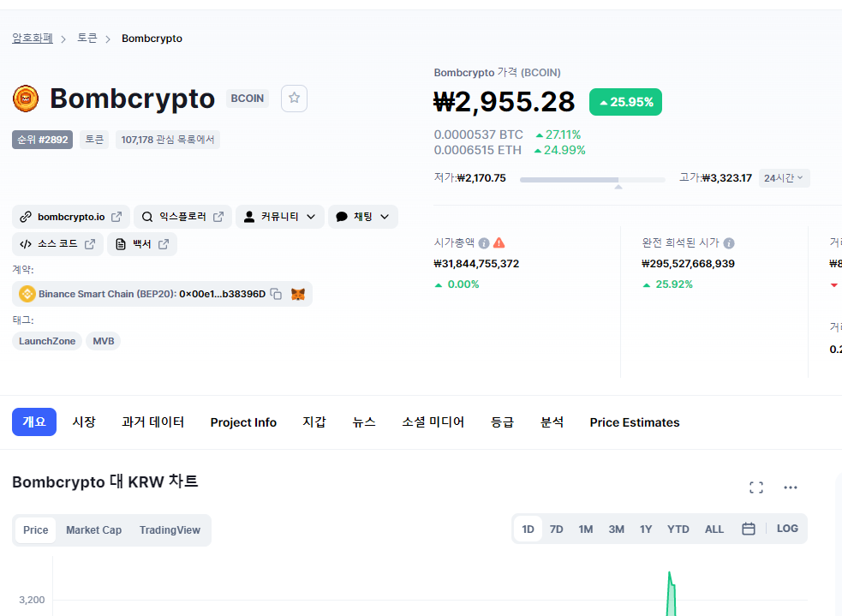Open bombcrypto.io website link
The height and width of the screenshot is (616, 842).
[71, 217]
